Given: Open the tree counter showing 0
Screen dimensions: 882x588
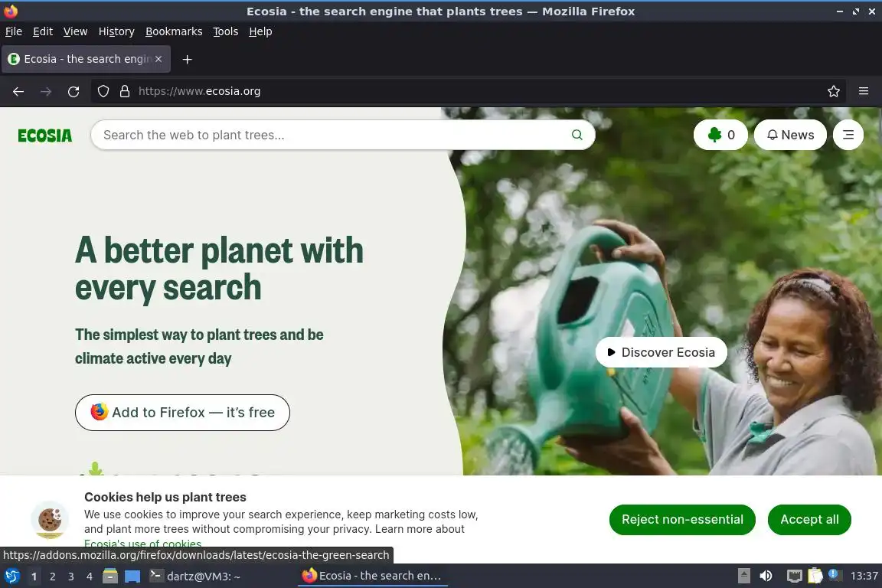Looking at the screenshot, I should click(720, 135).
